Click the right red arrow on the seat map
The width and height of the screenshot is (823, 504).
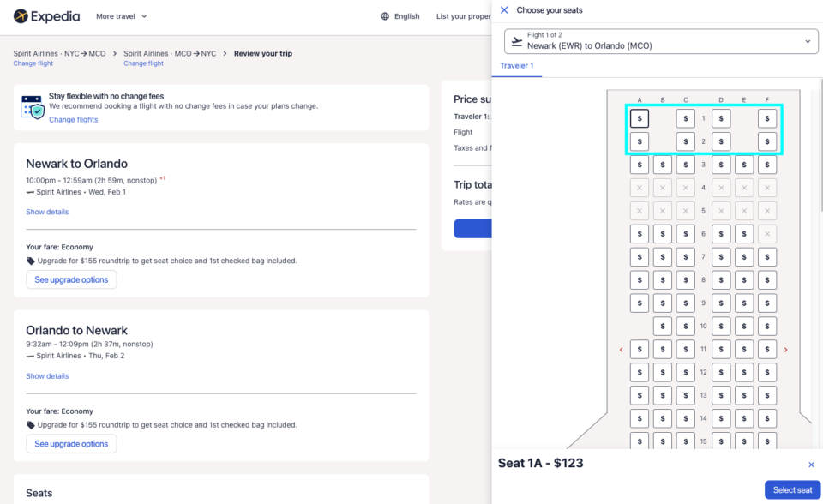point(786,349)
